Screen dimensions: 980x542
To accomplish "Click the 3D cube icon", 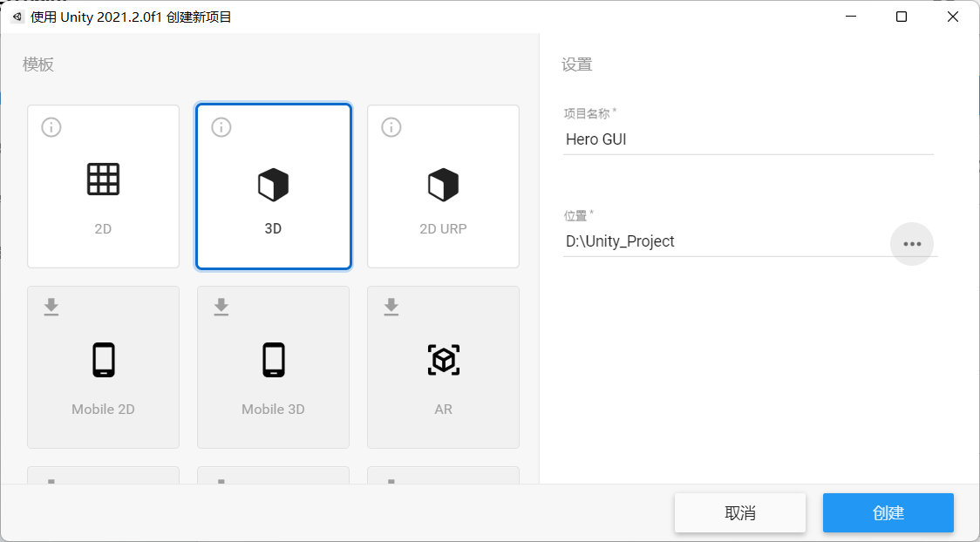I will click(x=273, y=185).
